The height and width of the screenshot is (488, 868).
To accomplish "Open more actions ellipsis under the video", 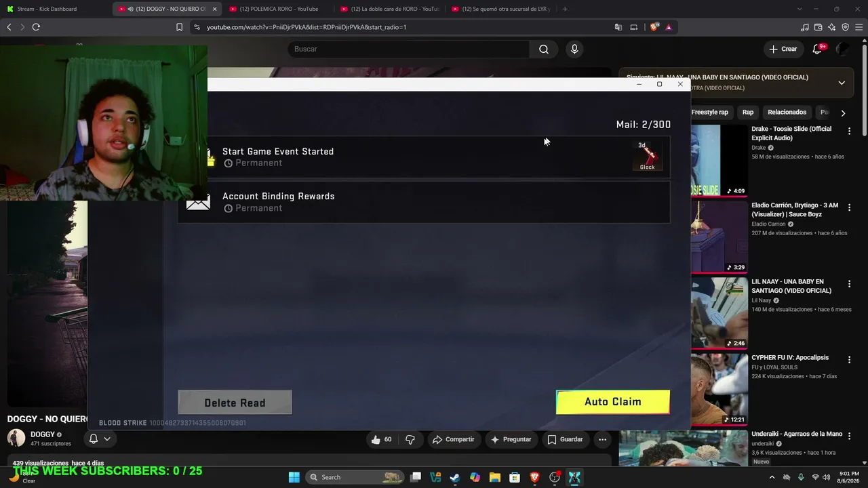I will click(602, 439).
